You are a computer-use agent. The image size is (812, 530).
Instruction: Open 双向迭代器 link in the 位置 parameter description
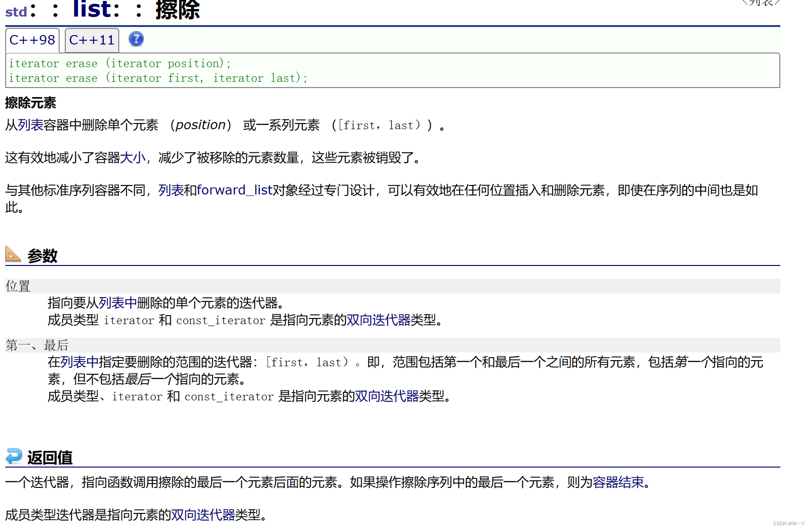pos(379,320)
